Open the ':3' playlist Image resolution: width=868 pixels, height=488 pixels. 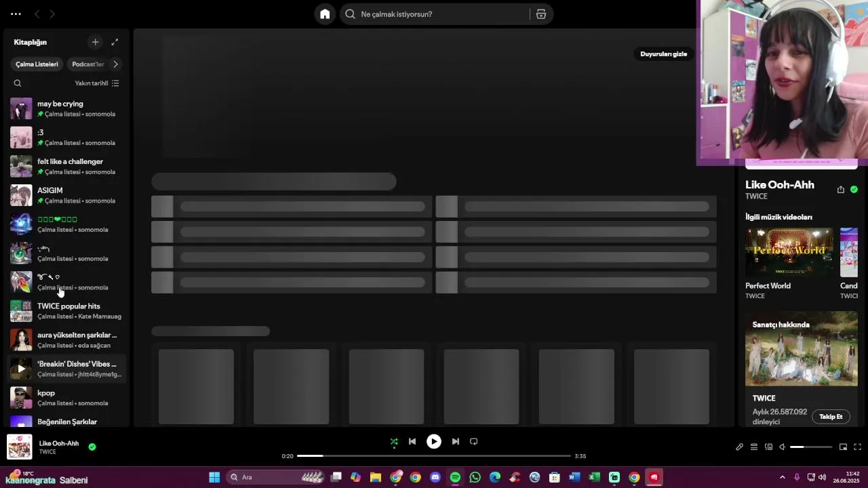66,138
